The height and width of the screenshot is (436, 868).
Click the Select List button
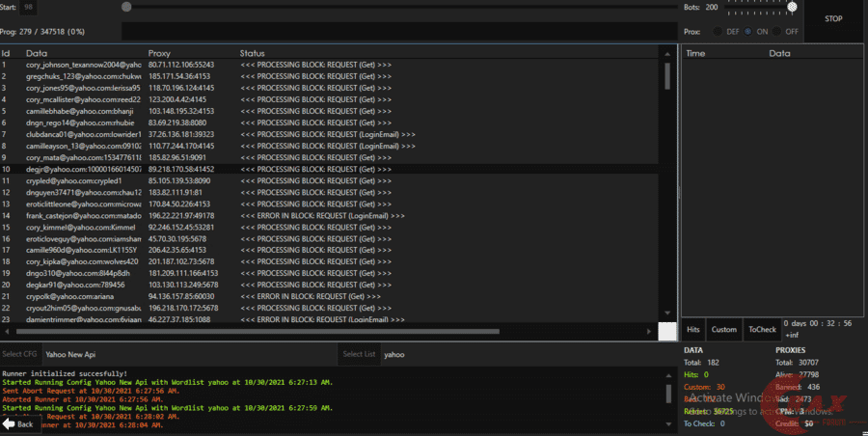point(359,355)
